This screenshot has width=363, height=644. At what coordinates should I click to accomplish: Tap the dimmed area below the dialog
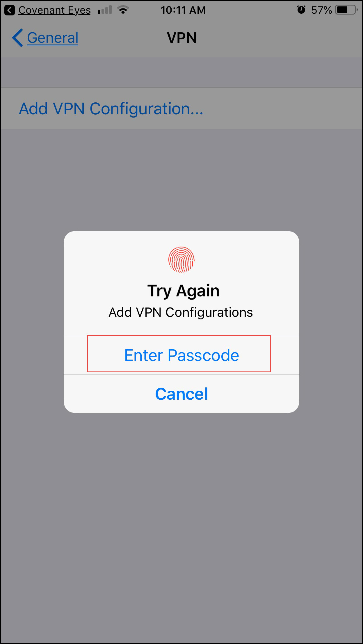[181, 524]
